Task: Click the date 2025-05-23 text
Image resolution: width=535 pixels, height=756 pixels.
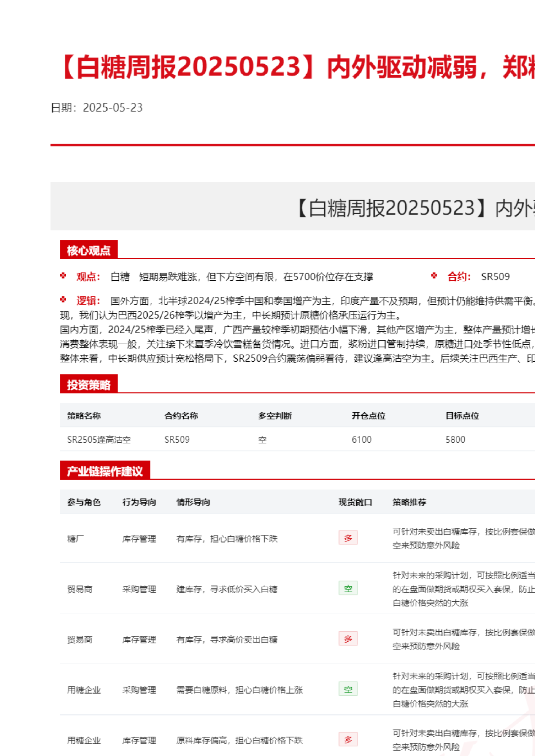Action: click(113, 108)
